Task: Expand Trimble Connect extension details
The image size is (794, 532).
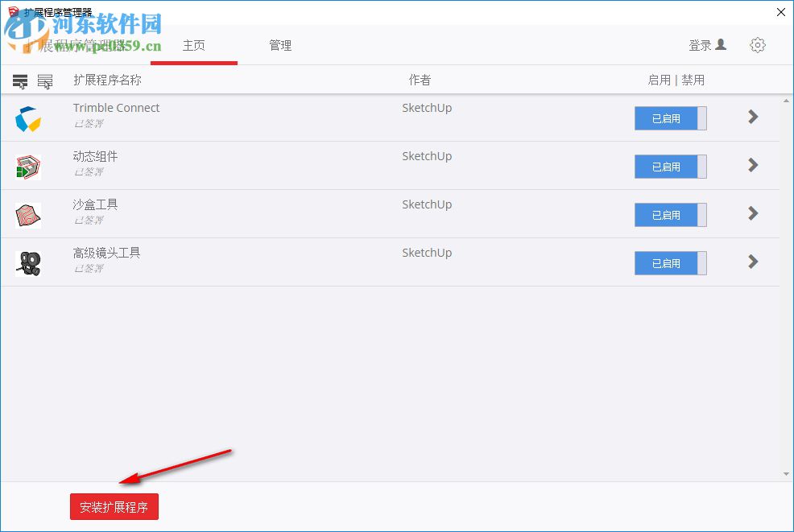Action: [752, 118]
